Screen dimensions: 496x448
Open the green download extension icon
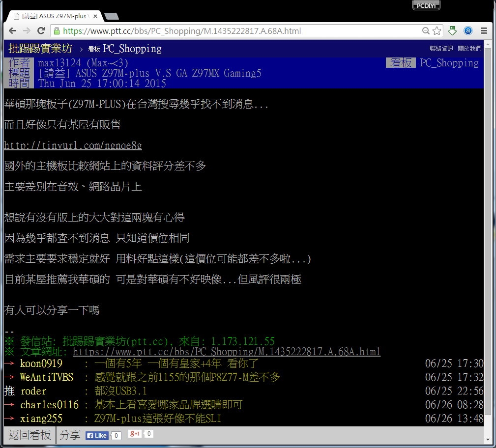pyautogui.click(x=452, y=30)
